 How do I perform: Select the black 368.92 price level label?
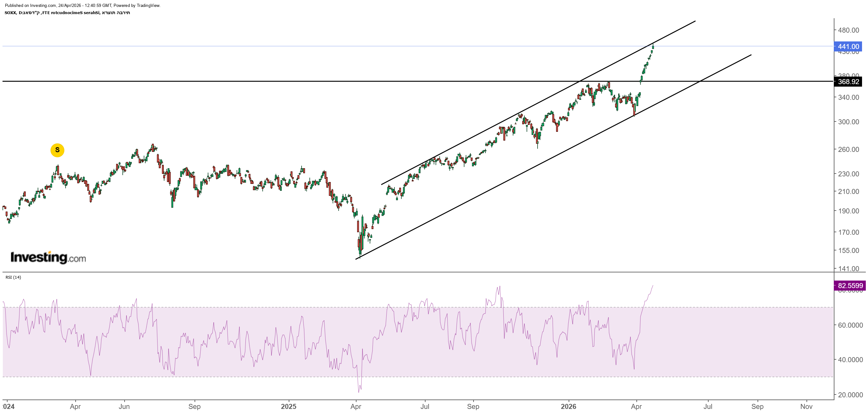[848, 82]
